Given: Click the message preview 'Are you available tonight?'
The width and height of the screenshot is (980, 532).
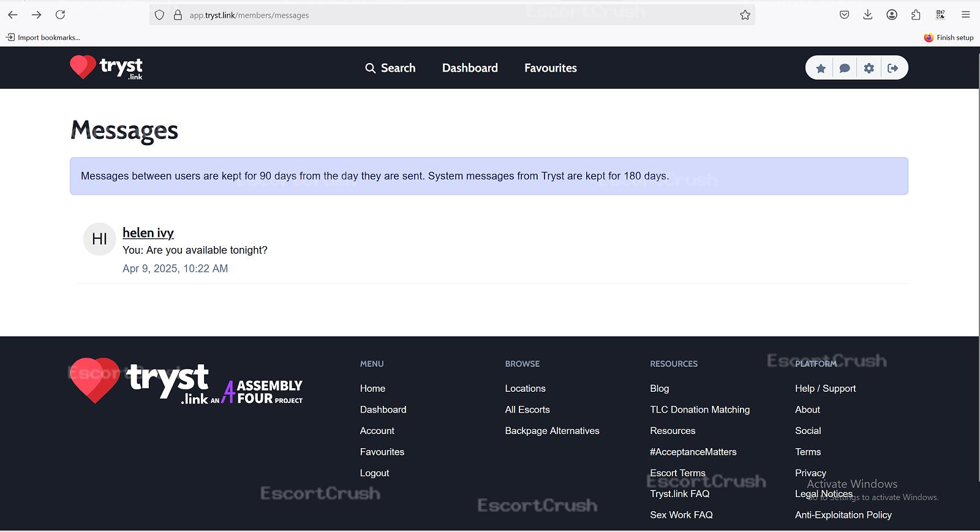Looking at the screenshot, I should point(195,250).
